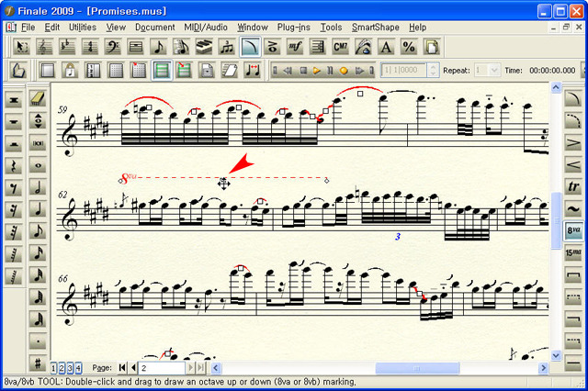Select the Time Signature tool
588x391 pixels.
click(x=90, y=47)
